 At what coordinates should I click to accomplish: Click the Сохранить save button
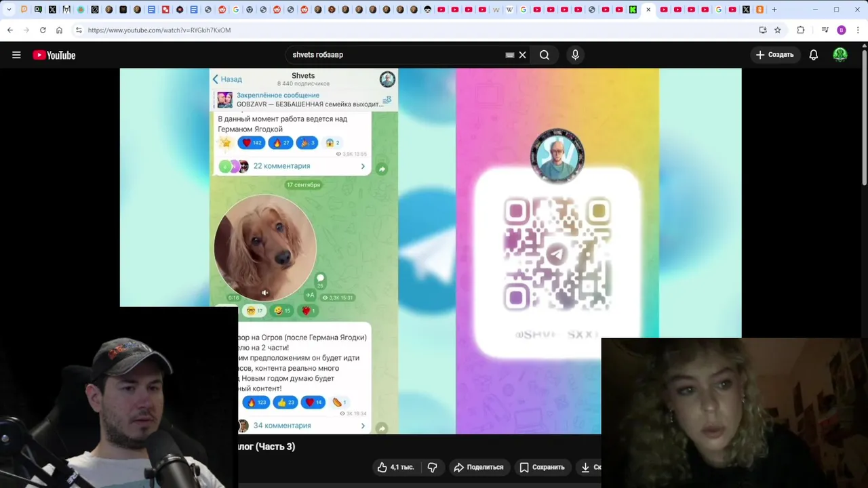pyautogui.click(x=542, y=467)
